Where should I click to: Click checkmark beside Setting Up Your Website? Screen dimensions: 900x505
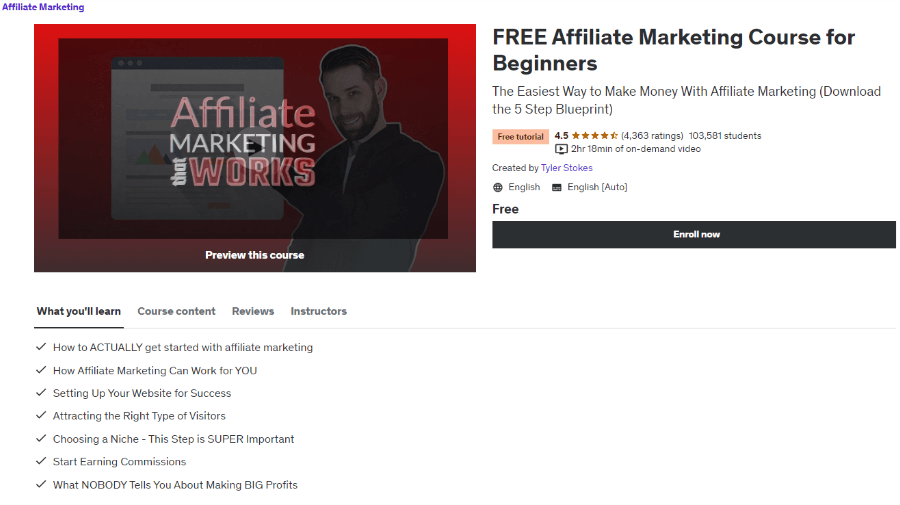41,393
